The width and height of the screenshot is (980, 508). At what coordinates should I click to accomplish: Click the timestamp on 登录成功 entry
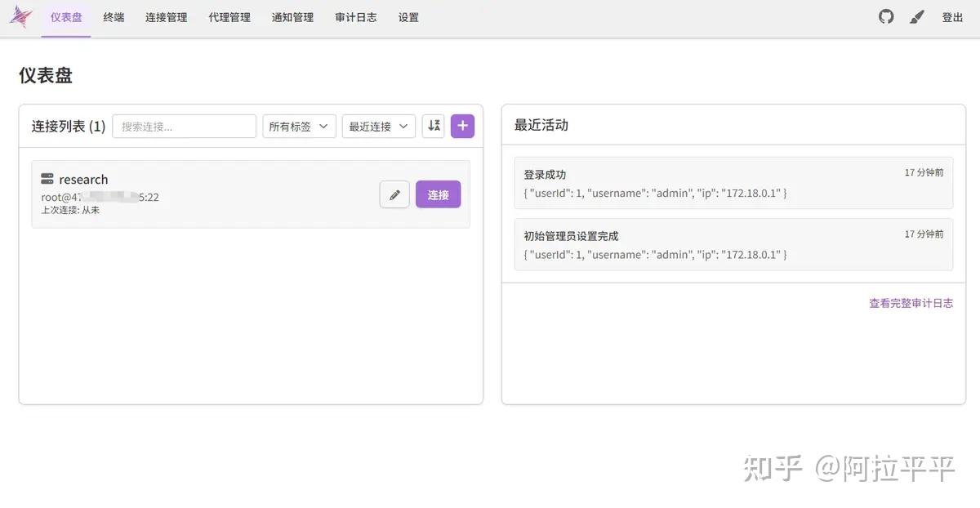tap(924, 172)
